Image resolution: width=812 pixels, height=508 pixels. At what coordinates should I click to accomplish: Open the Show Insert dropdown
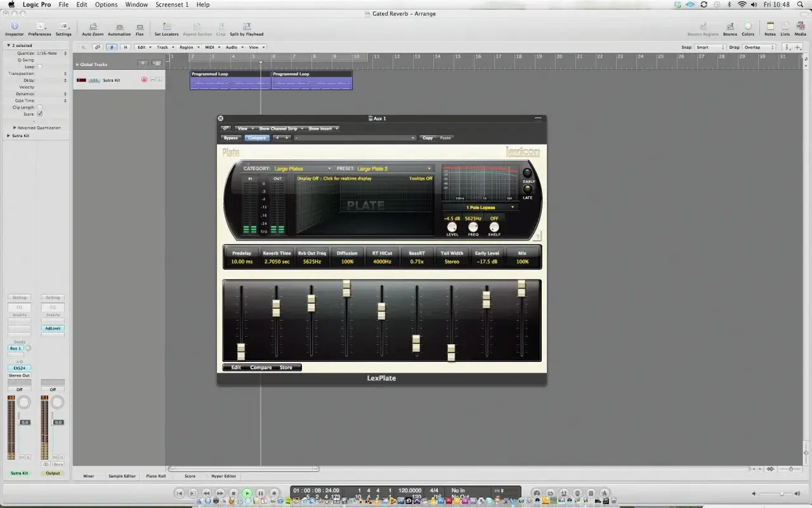click(x=323, y=128)
